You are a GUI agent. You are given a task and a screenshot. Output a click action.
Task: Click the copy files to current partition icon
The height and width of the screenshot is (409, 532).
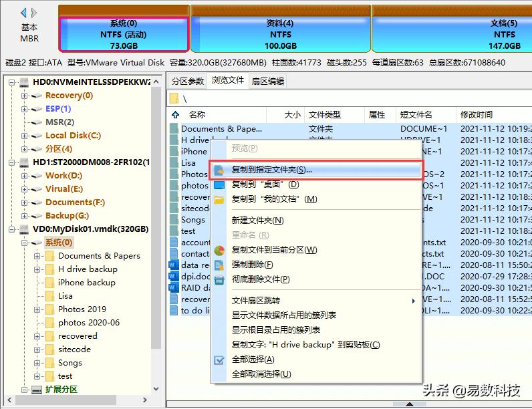[219, 251]
